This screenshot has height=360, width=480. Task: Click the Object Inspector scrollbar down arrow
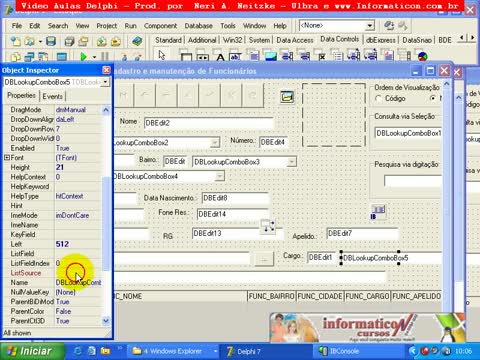click(106, 321)
